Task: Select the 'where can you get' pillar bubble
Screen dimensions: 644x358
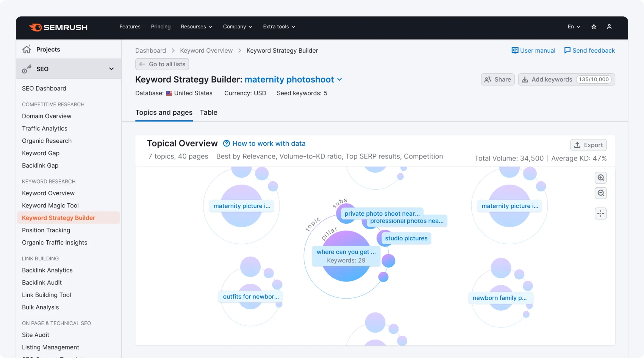Action: pos(346,256)
